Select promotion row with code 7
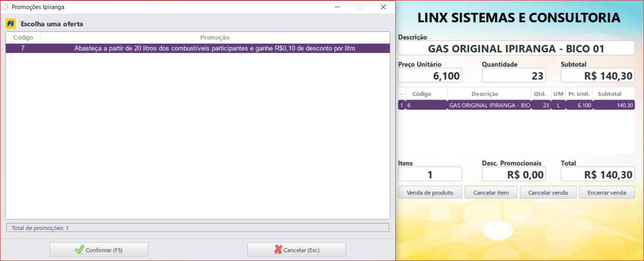 tap(198, 48)
